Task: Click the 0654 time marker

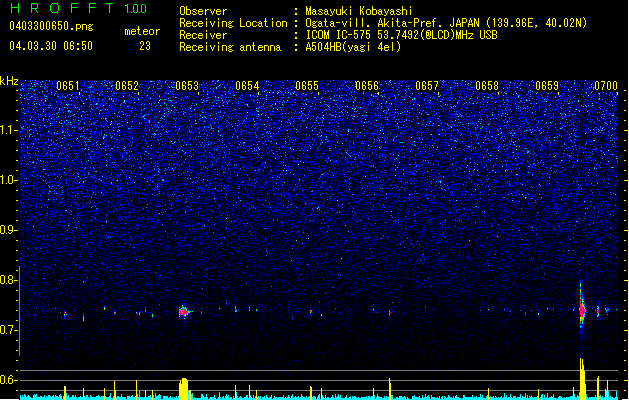Action: 247,86
